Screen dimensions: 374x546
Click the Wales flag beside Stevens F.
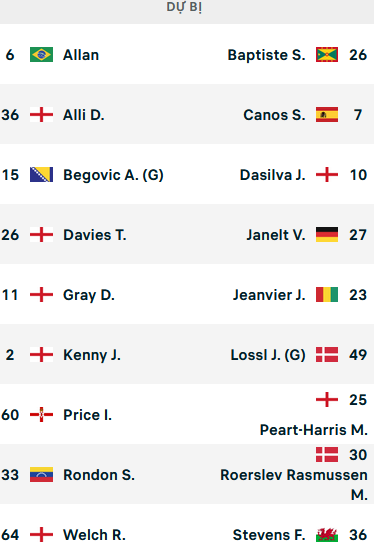tap(327, 535)
